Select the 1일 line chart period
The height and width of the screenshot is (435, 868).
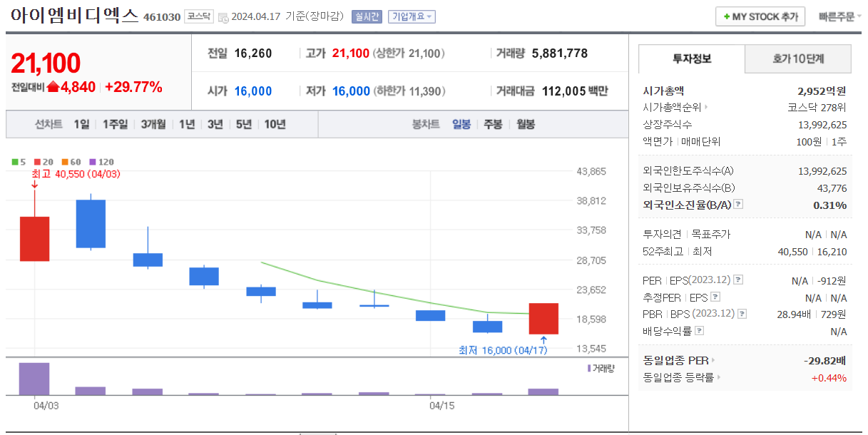82,124
